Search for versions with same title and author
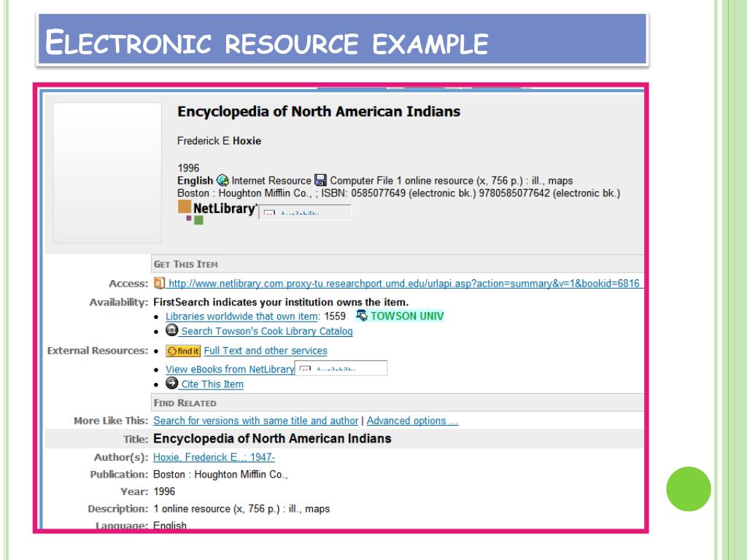 [x=256, y=421]
